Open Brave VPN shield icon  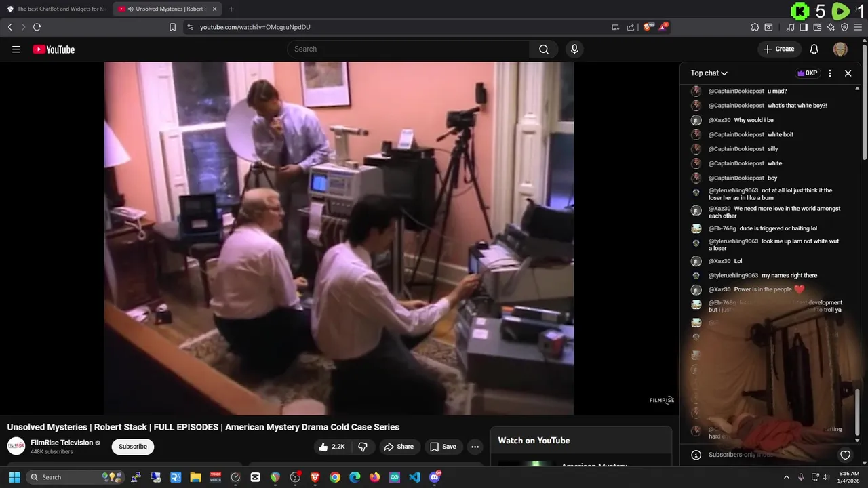click(x=844, y=27)
